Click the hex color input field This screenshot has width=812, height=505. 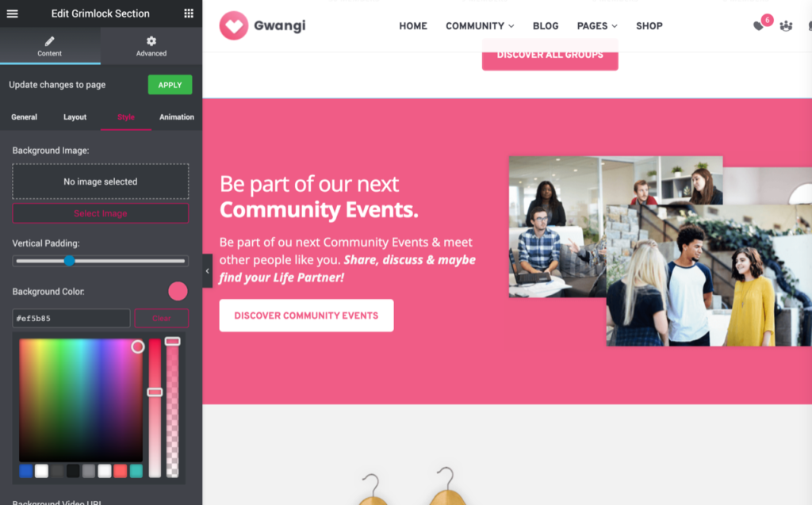click(71, 318)
